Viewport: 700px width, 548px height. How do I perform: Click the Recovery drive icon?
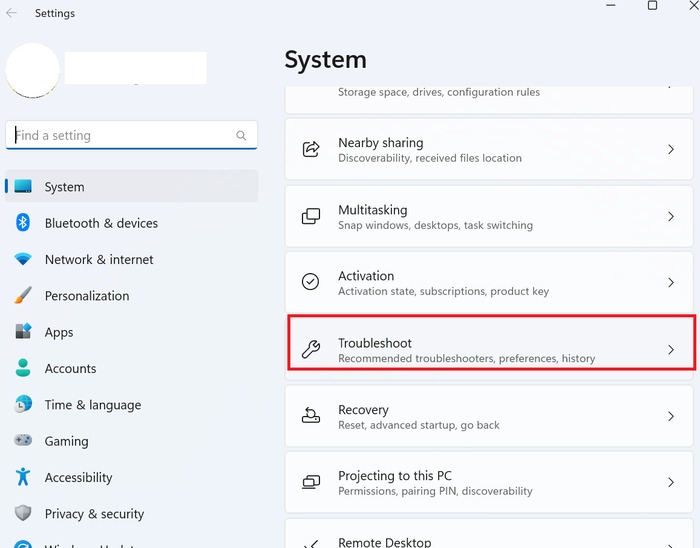coord(311,415)
